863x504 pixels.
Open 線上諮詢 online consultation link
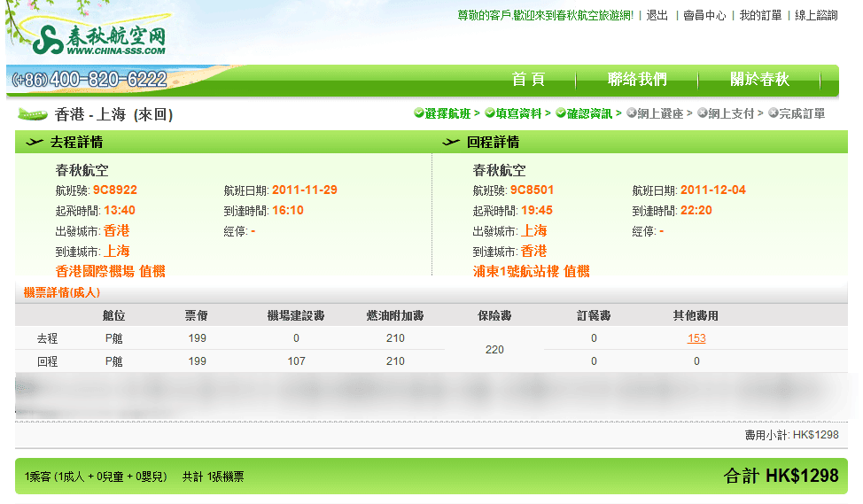816,15
